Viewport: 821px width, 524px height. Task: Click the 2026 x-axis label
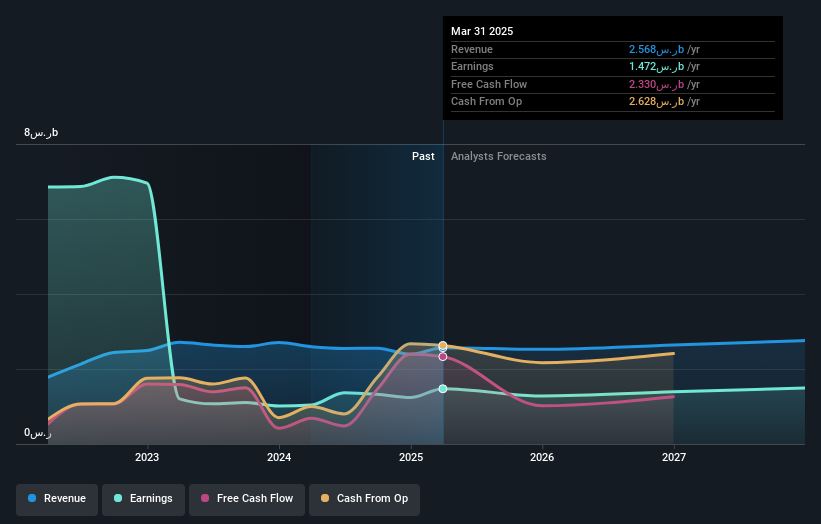(542, 458)
